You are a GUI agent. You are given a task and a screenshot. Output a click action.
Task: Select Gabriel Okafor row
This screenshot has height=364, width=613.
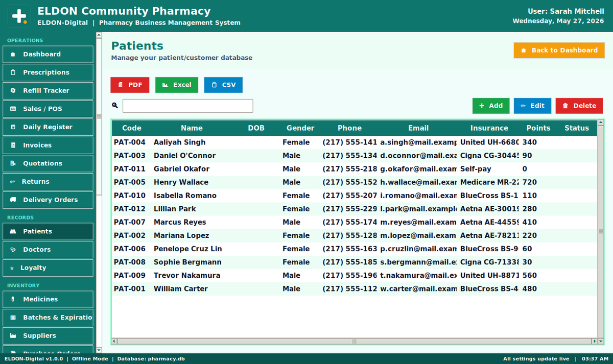[354, 169]
